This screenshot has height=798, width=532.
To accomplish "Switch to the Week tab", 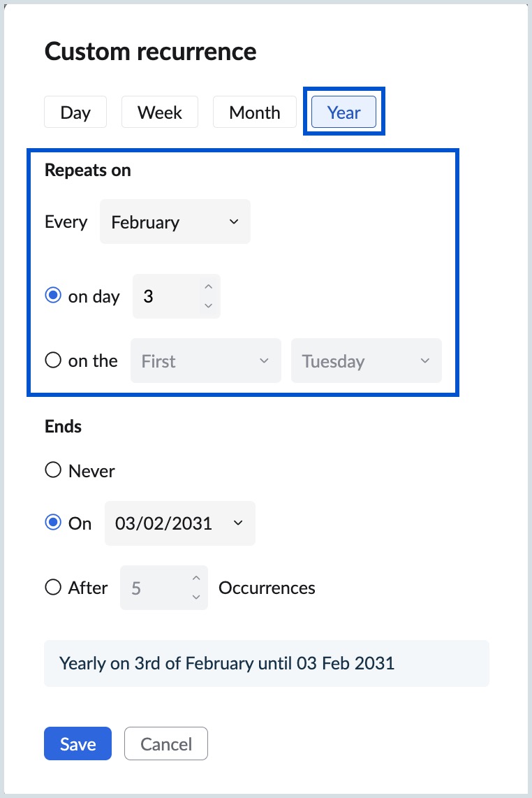I will pyautogui.click(x=159, y=112).
